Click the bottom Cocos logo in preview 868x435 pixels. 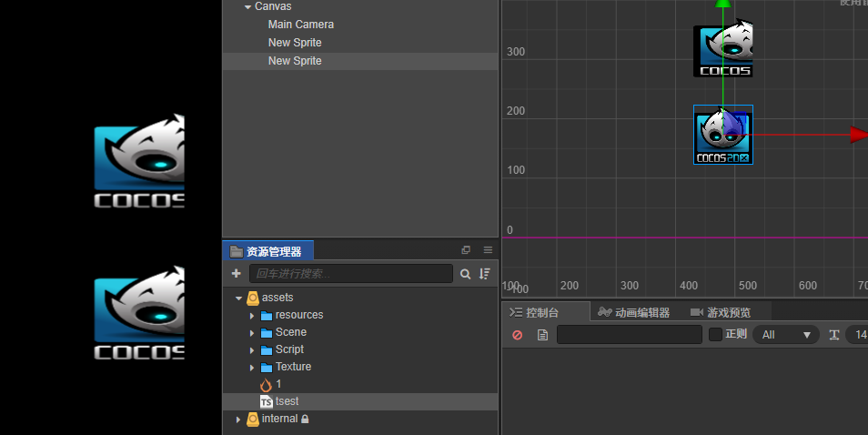pyautogui.click(x=139, y=313)
